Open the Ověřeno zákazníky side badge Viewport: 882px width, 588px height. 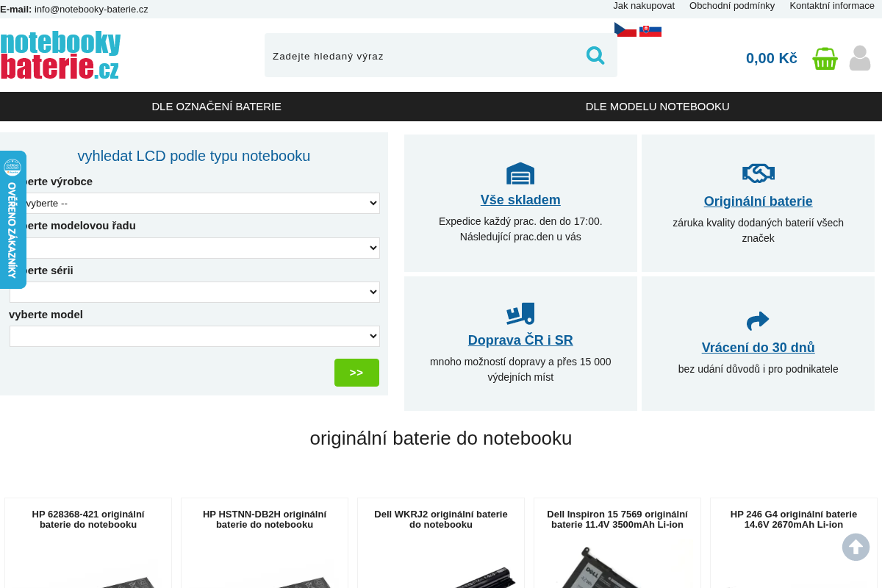[12, 220]
